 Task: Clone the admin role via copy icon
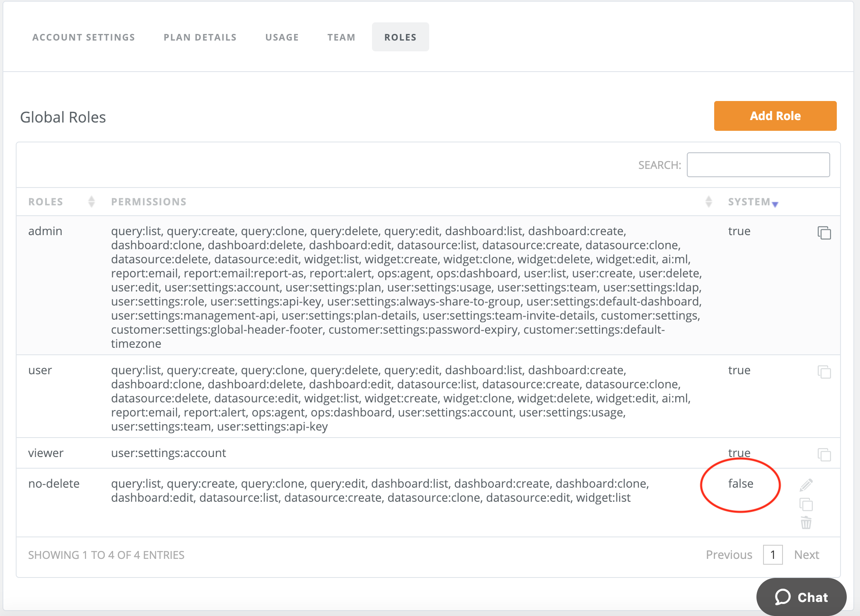(x=824, y=233)
